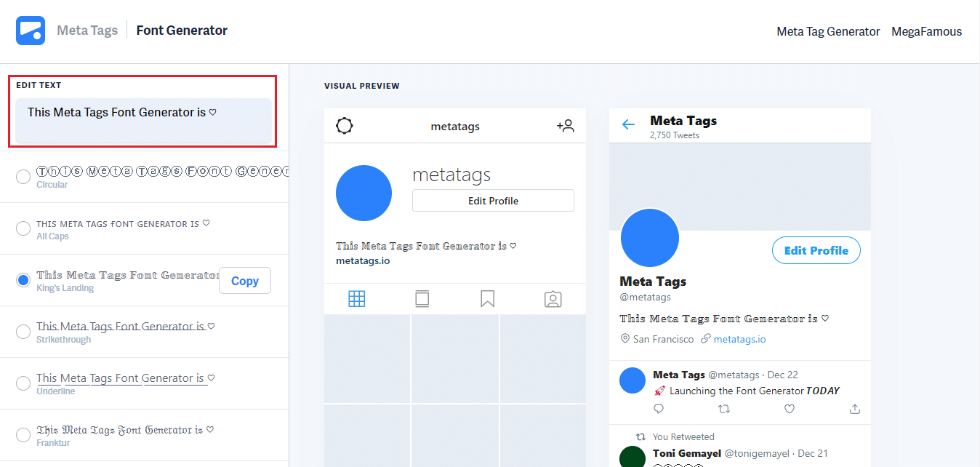Like the Meta Tags tweet heart icon
The width and height of the screenshot is (980, 467).
(790, 409)
